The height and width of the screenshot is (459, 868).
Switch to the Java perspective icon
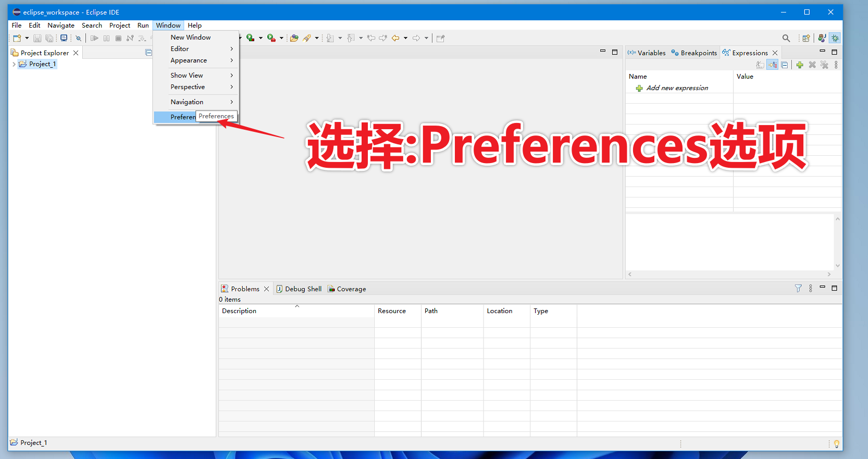[x=822, y=38]
